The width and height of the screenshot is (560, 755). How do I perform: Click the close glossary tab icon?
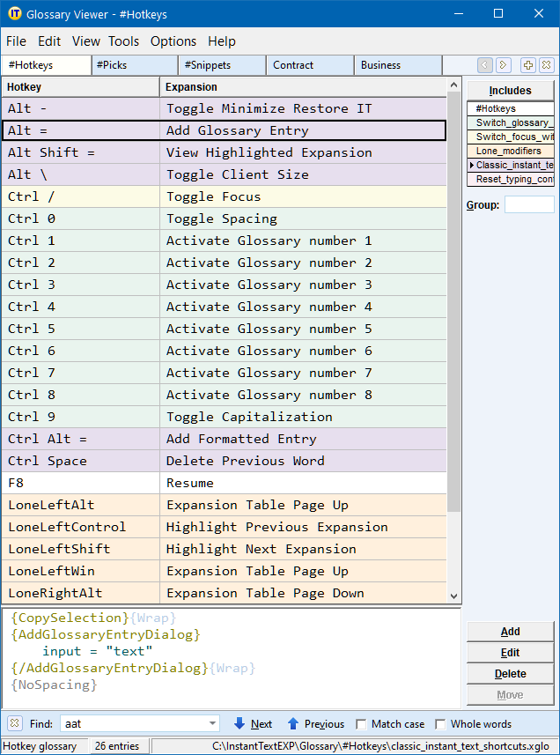(546, 64)
